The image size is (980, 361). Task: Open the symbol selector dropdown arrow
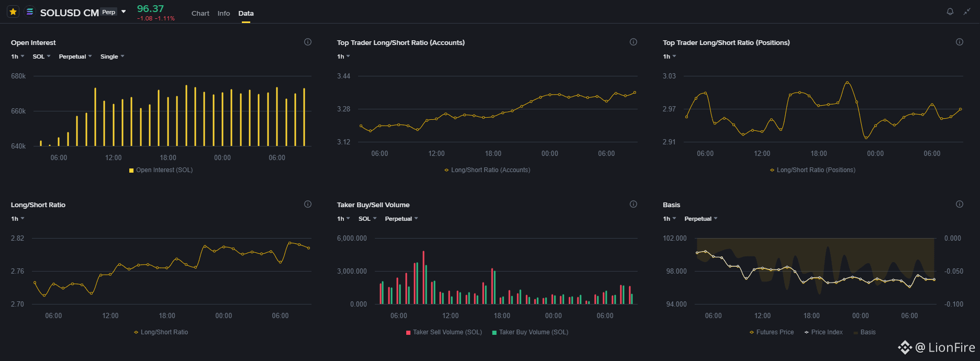click(124, 12)
